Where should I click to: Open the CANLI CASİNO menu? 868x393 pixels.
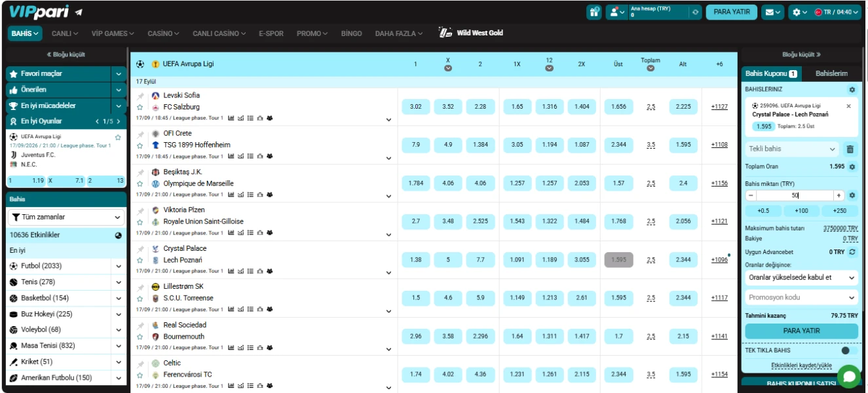219,33
